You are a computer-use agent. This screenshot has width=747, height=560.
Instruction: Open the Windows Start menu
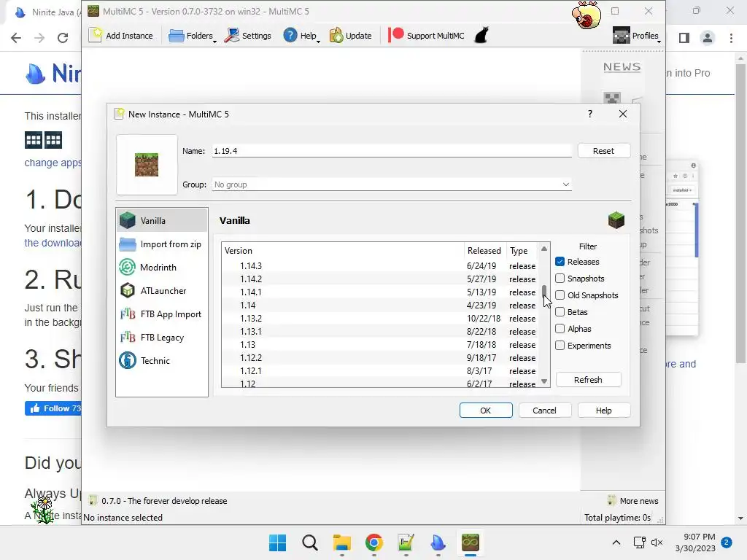pyautogui.click(x=277, y=542)
